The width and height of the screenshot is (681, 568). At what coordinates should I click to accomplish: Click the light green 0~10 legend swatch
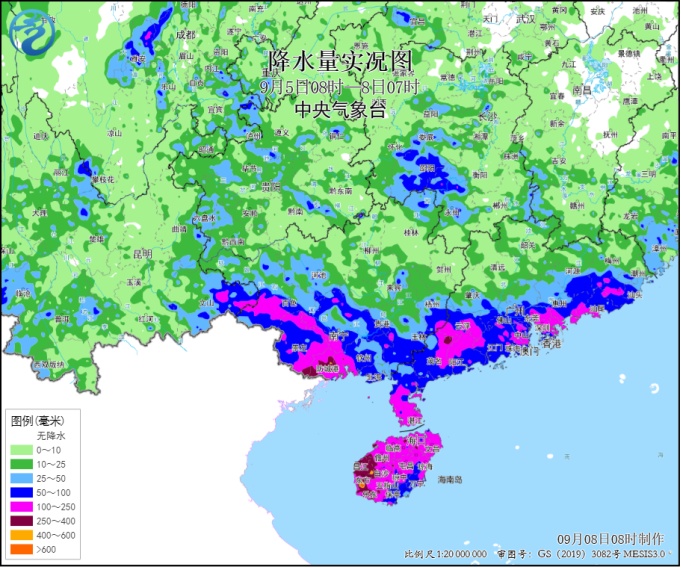(20, 451)
